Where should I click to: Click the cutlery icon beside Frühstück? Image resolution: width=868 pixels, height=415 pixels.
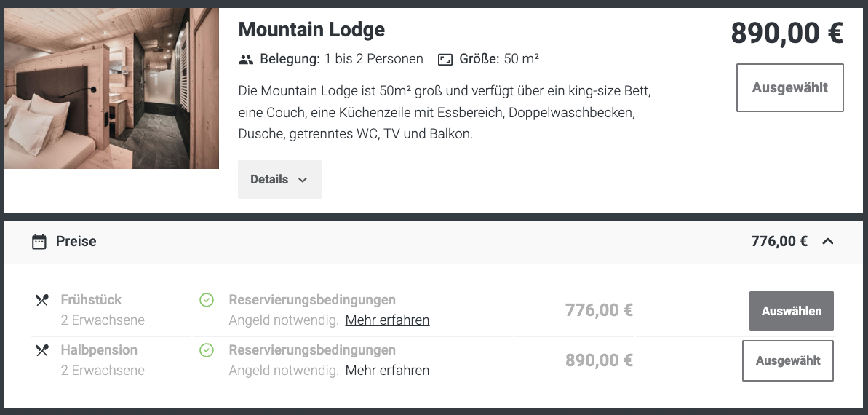42,300
